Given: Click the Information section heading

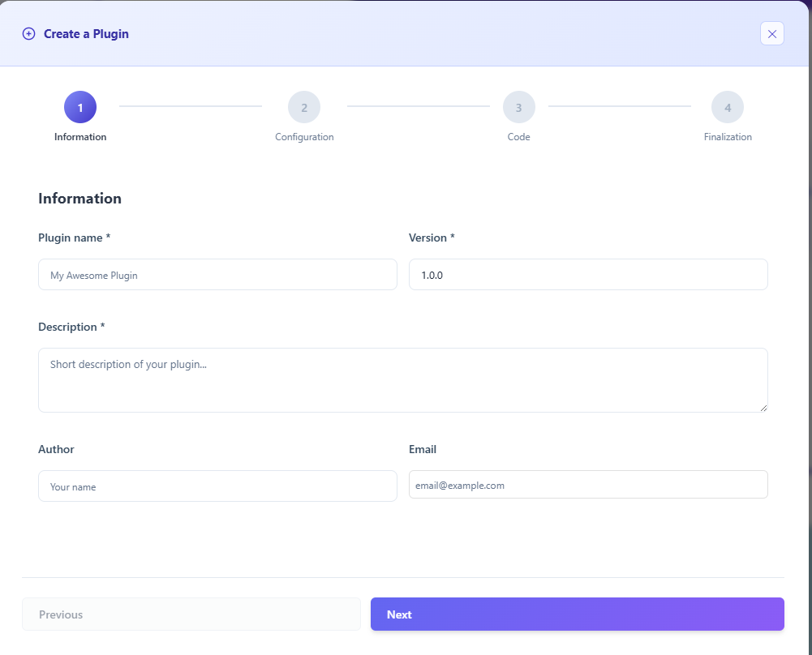Looking at the screenshot, I should pyautogui.click(x=79, y=198).
